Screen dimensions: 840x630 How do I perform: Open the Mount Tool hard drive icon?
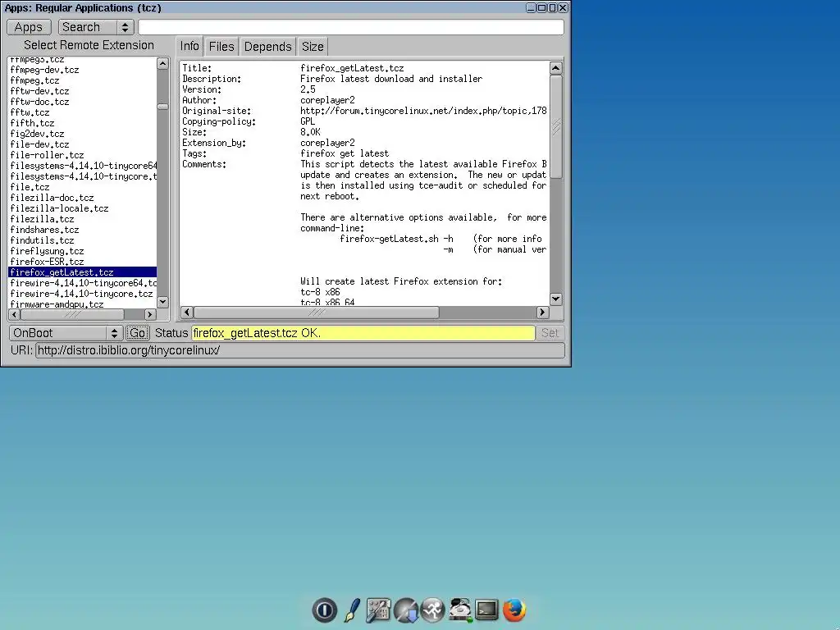(x=460, y=610)
